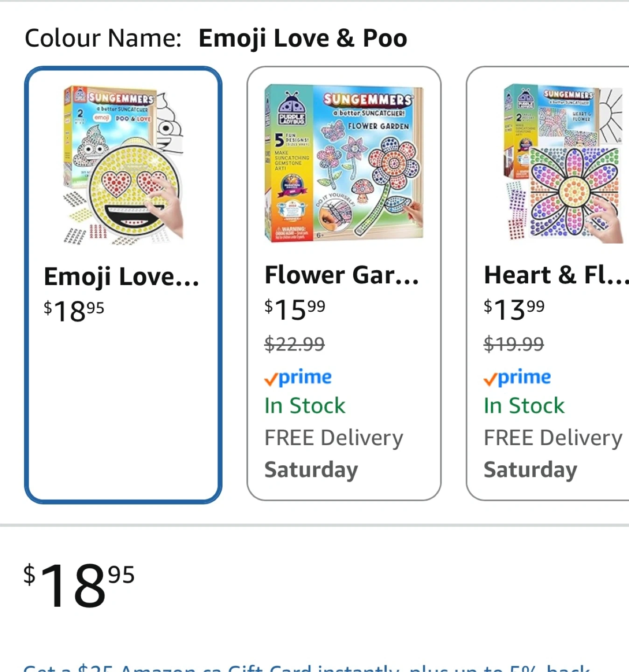This screenshot has width=629, height=672.
Task: Select the Emoji Love & Poo product image
Action: pos(123,164)
